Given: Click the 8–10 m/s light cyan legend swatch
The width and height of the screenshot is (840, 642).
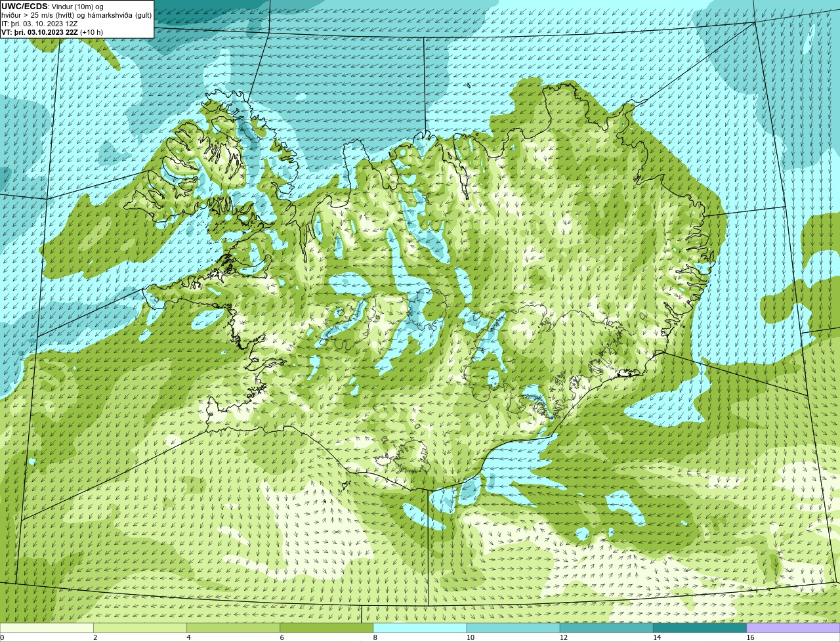Looking at the screenshot, I should tap(420, 628).
